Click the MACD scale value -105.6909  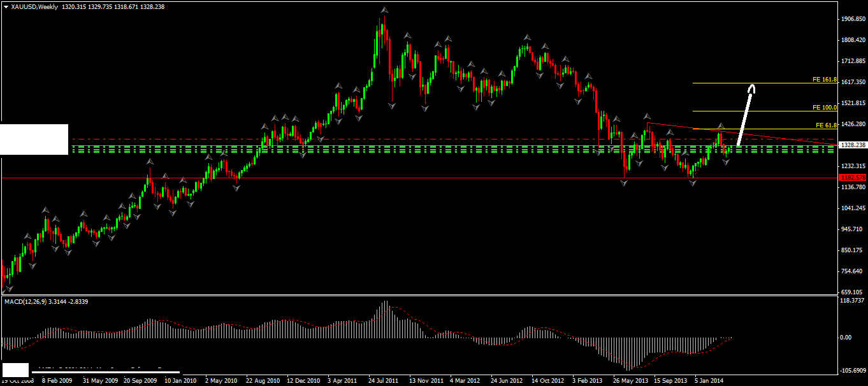click(853, 370)
